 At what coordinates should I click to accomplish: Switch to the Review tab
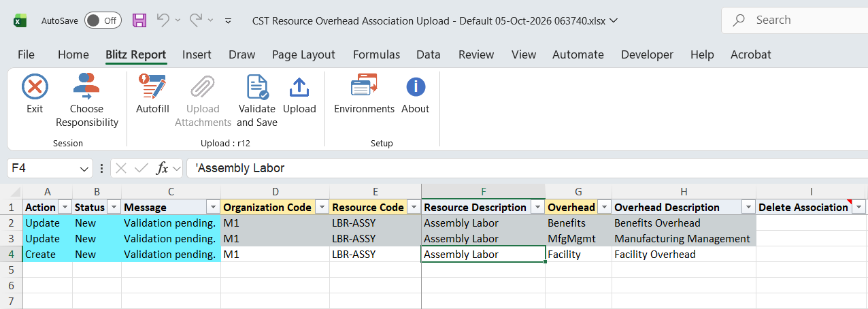pyautogui.click(x=476, y=54)
